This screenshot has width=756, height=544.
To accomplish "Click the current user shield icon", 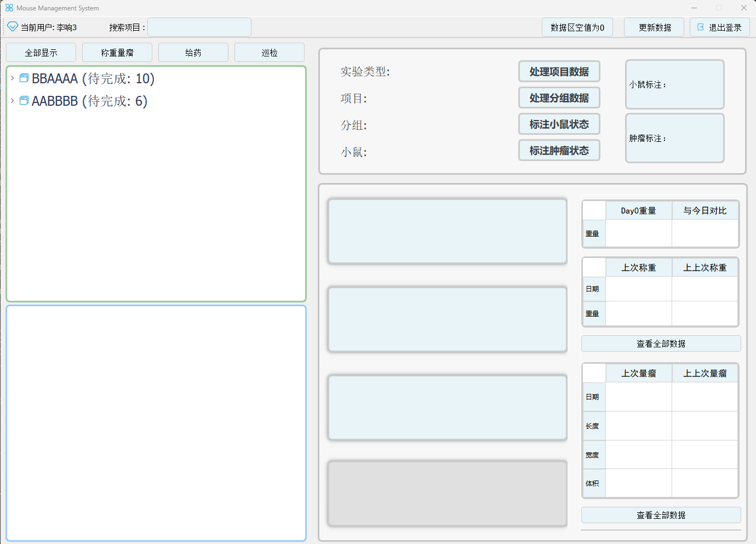I will coord(13,27).
